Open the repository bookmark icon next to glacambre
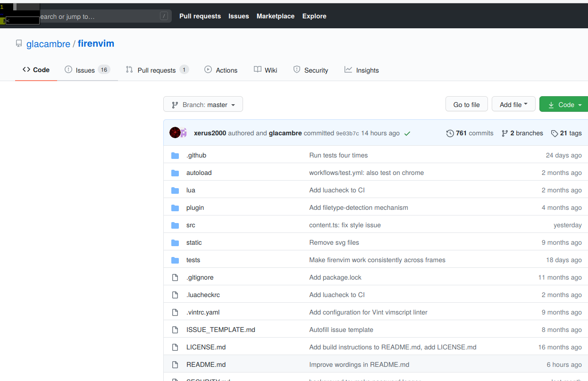The height and width of the screenshot is (381, 588). (x=18, y=43)
